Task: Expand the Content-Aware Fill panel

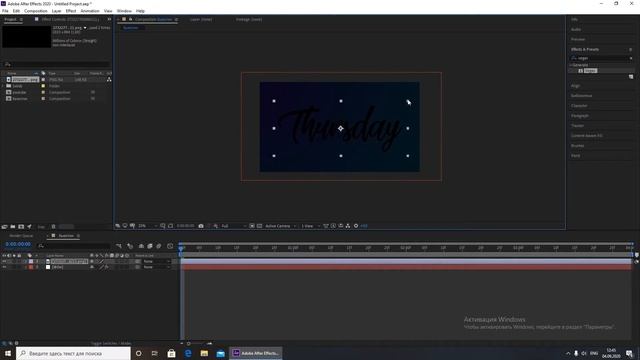Action: (x=587, y=136)
